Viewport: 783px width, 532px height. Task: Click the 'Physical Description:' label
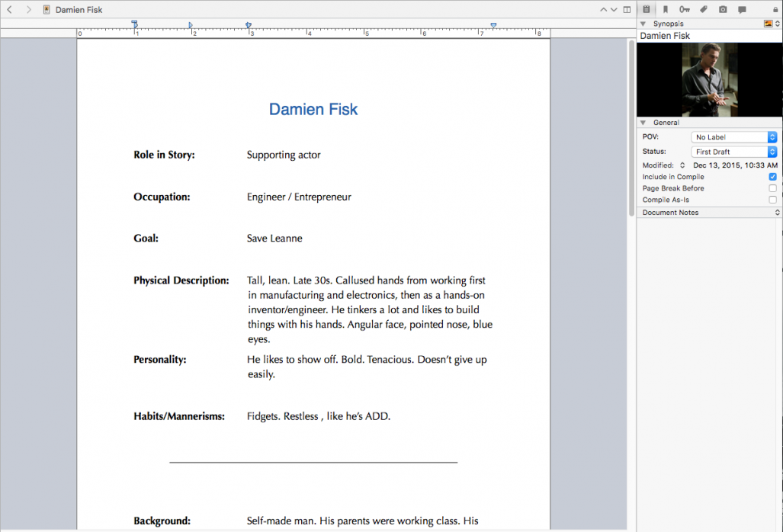pos(181,280)
